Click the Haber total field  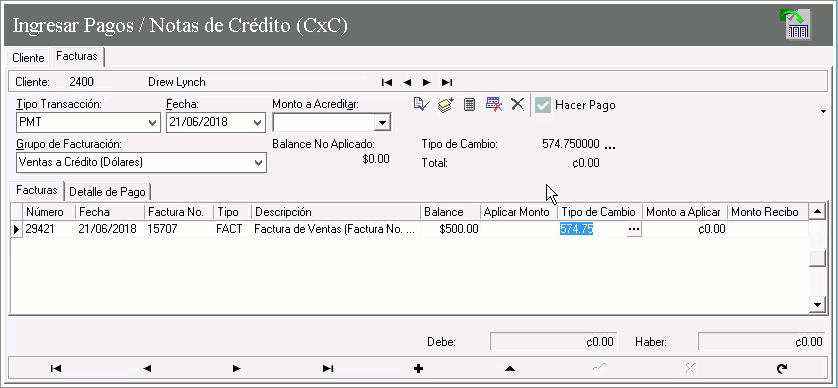(762, 342)
